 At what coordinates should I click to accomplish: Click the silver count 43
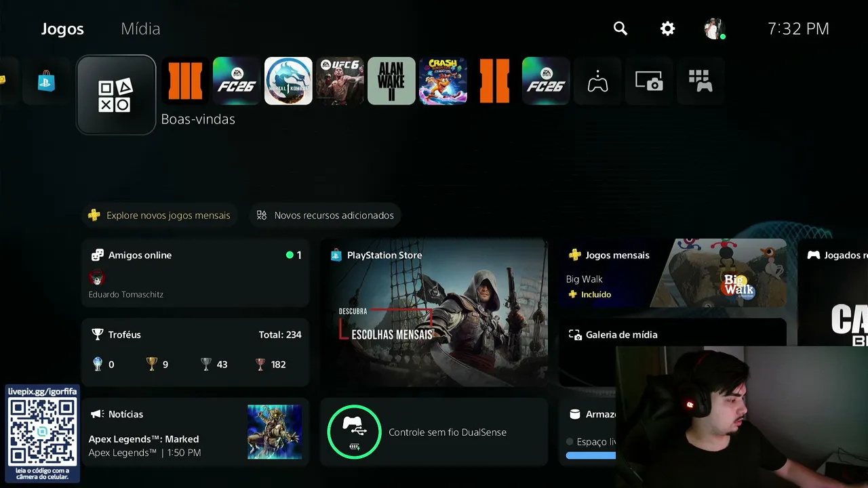222,364
